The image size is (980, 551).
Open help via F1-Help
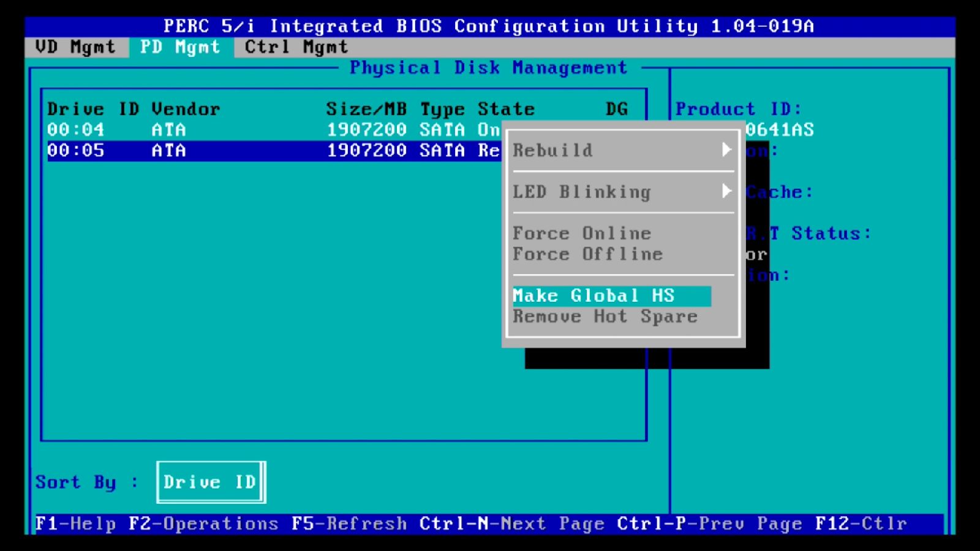coord(75,523)
